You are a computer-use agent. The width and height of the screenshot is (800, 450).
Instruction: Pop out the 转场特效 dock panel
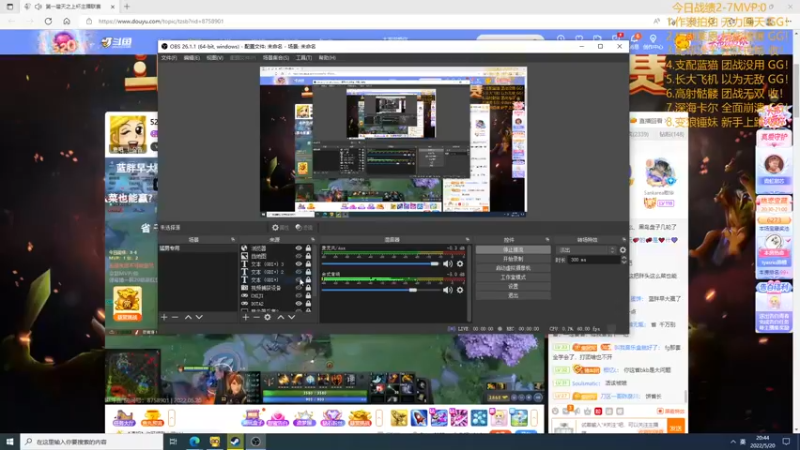(x=623, y=240)
